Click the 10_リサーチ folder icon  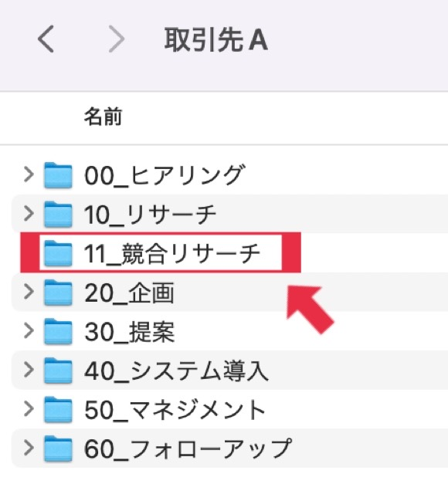58,215
